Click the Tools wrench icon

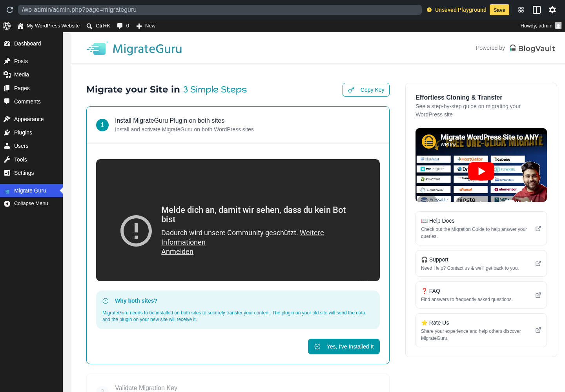(7, 160)
